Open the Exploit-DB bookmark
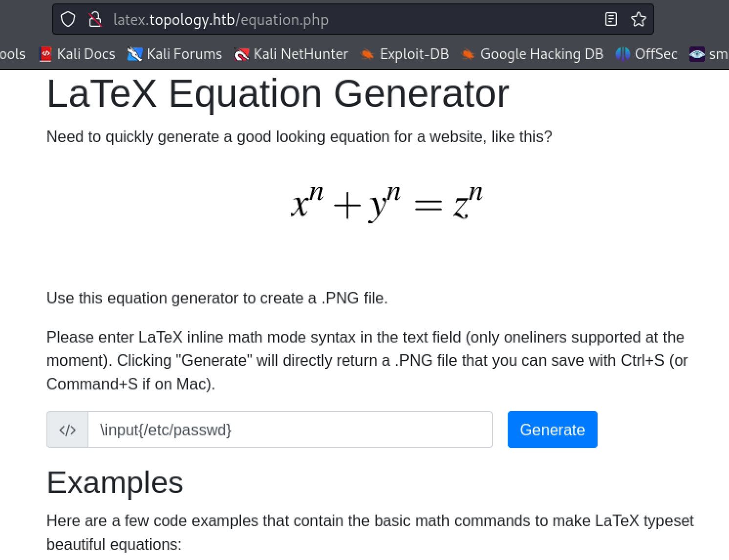729x560 pixels. point(405,54)
